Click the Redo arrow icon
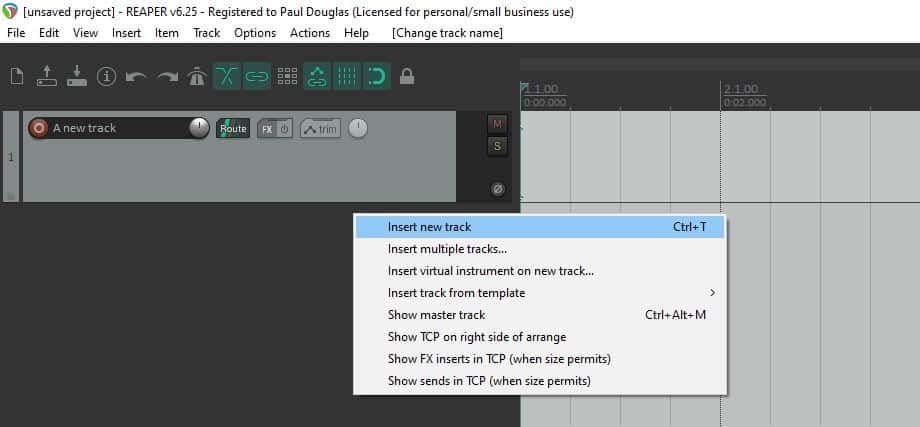The image size is (920, 427). click(x=167, y=77)
